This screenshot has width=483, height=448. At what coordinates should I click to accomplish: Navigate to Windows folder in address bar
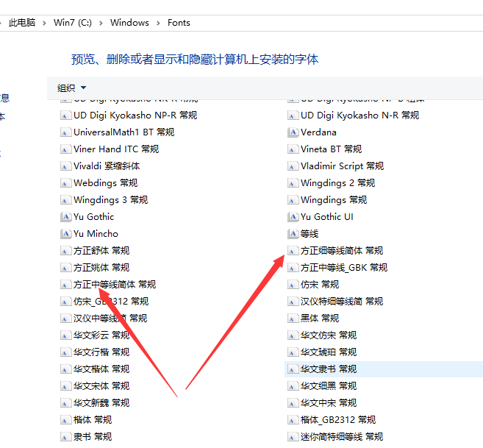click(129, 23)
